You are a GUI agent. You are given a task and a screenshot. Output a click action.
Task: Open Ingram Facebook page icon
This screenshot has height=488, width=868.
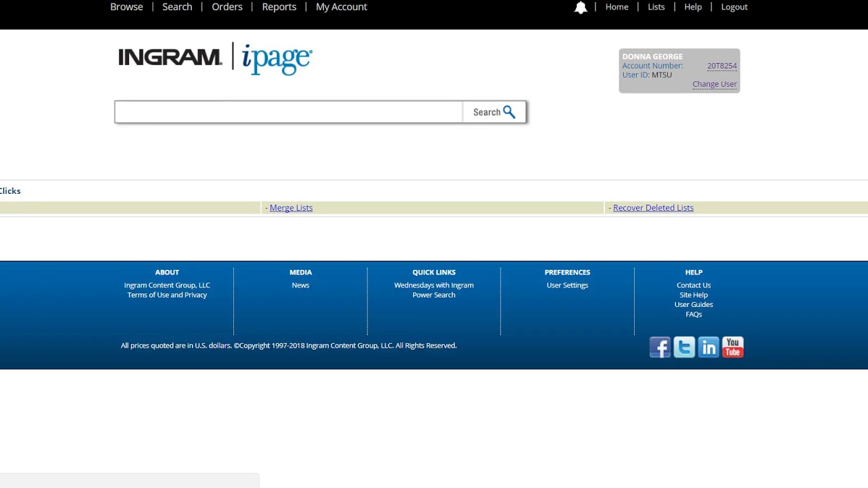click(660, 347)
